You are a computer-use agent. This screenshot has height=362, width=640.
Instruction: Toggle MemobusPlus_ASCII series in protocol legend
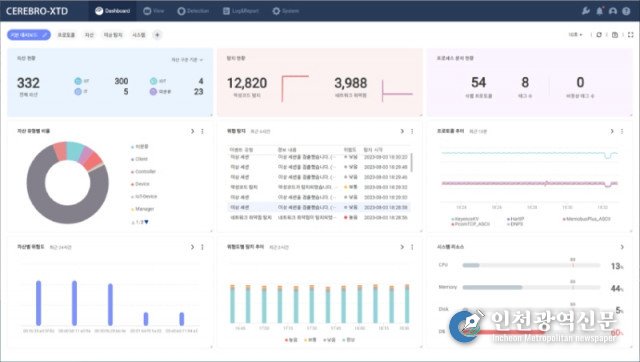pyautogui.click(x=587, y=219)
